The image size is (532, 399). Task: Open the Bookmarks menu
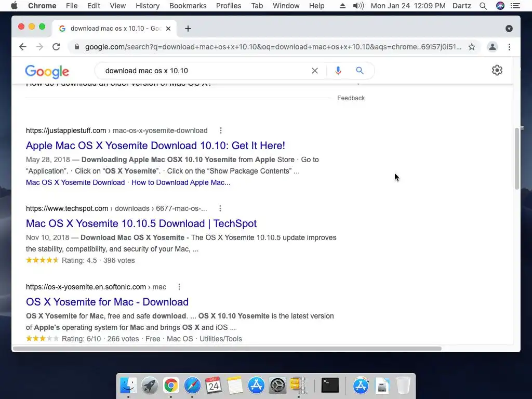coord(188,6)
